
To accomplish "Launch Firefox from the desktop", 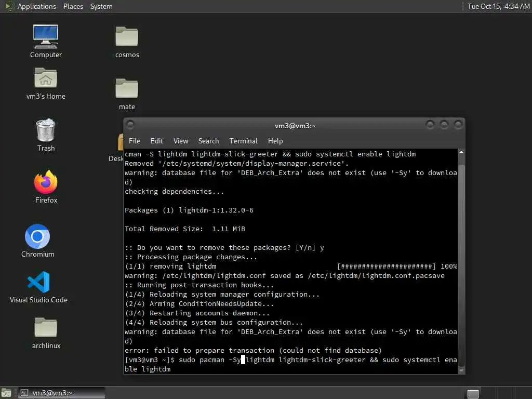I will point(46,187).
